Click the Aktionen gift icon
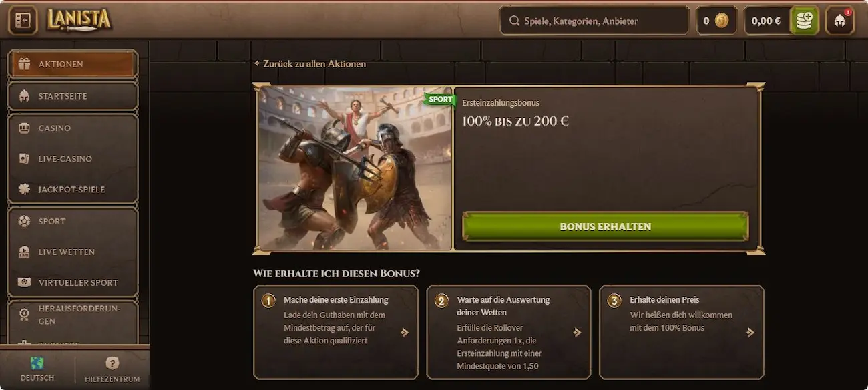This screenshot has width=868, height=390. tap(24, 64)
